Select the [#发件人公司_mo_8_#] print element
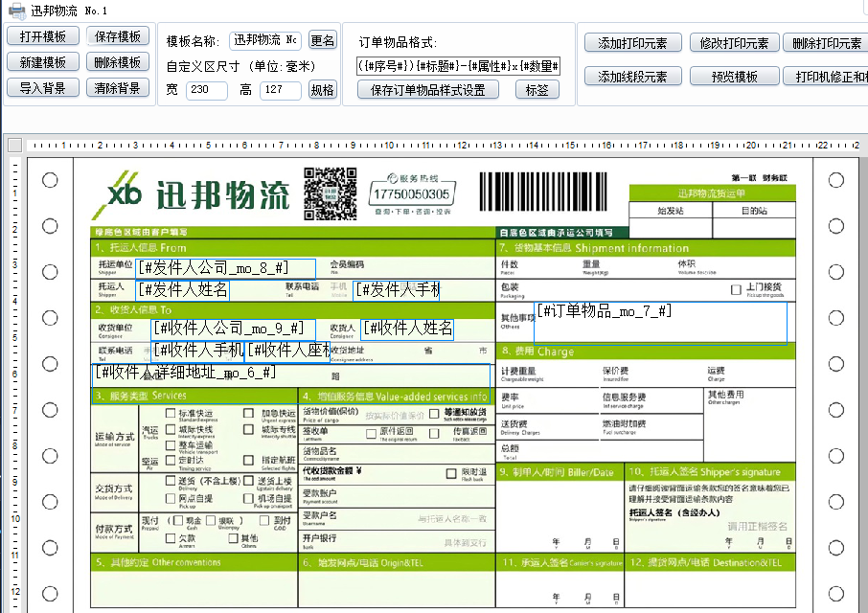The image size is (868, 613). [x=226, y=268]
